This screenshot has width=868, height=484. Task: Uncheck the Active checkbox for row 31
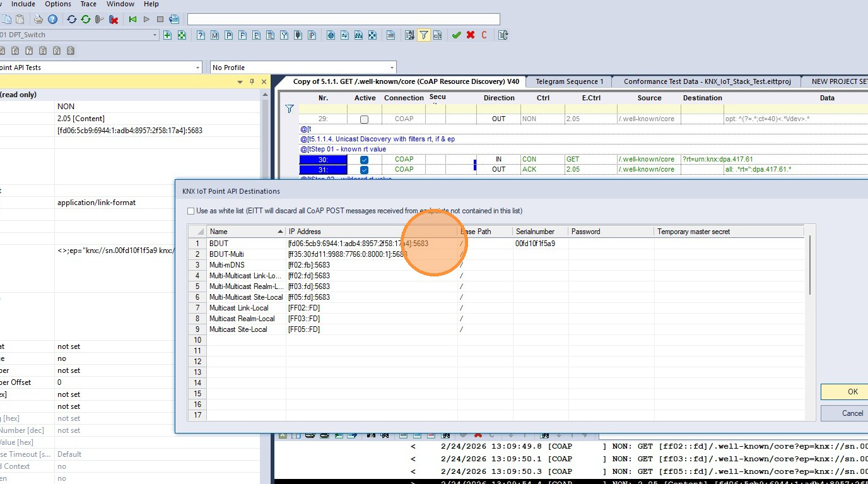click(364, 170)
